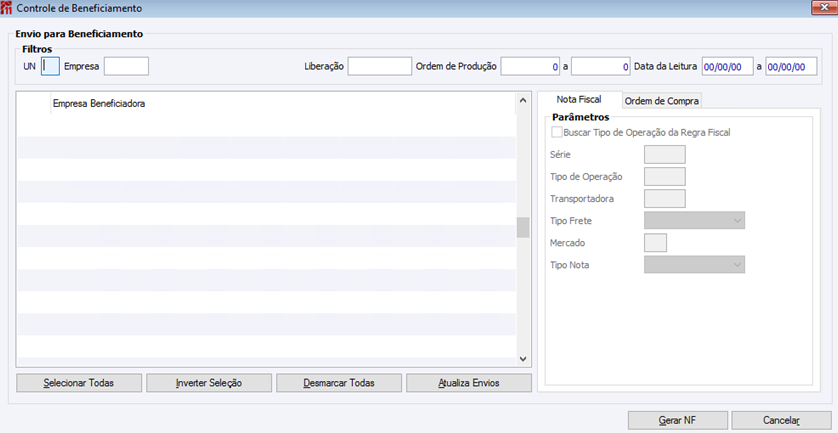838x433 pixels.
Task: Open the Tipo Frete dropdown
Action: pos(694,220)
